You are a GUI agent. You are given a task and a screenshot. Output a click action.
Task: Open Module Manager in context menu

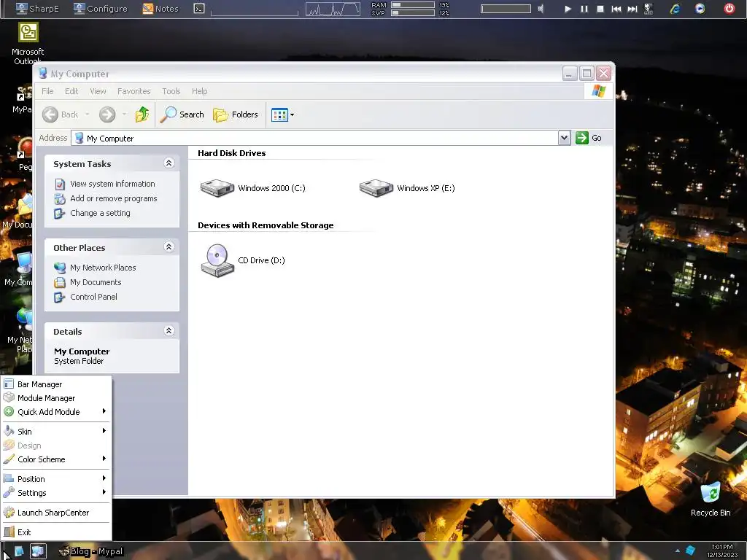56,398
